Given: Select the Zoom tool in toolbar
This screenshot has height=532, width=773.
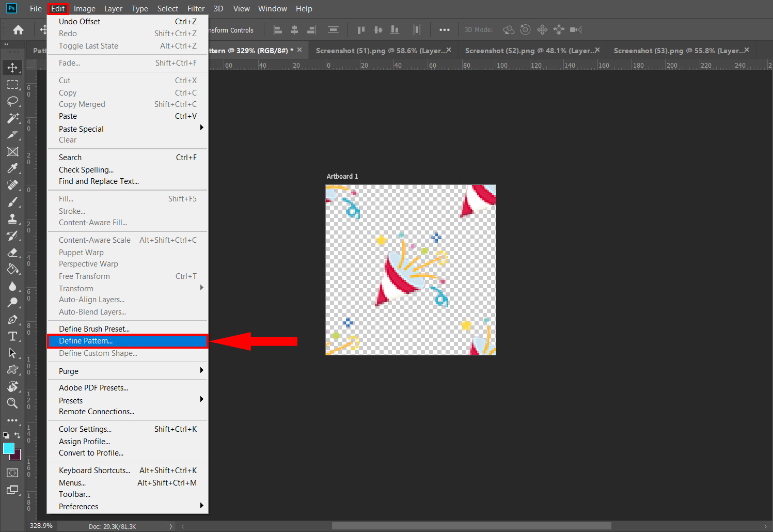Looking at the screenshot, I should pos(12,403).
